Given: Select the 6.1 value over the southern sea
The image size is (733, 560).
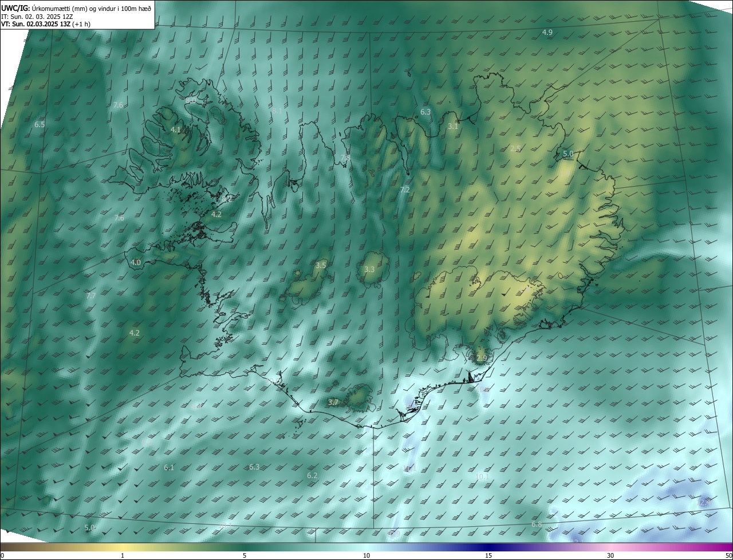Looking at the screenshot, I should click(x=169, y=468).
